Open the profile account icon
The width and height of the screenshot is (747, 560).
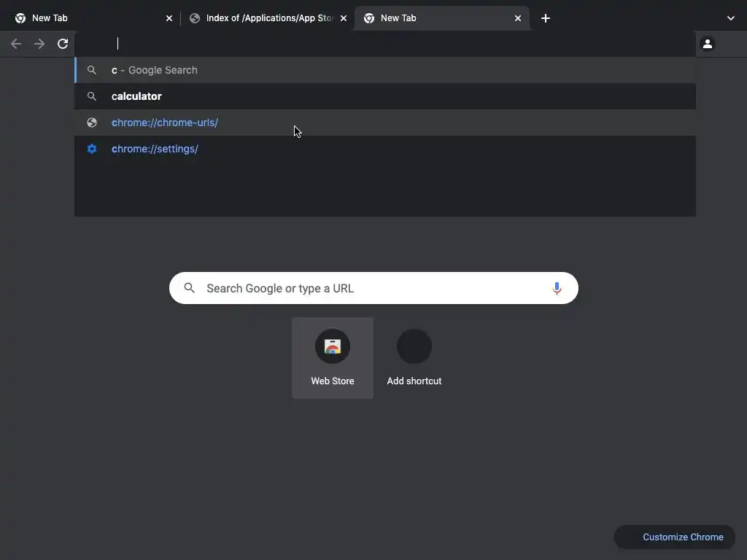pos(708,44)
